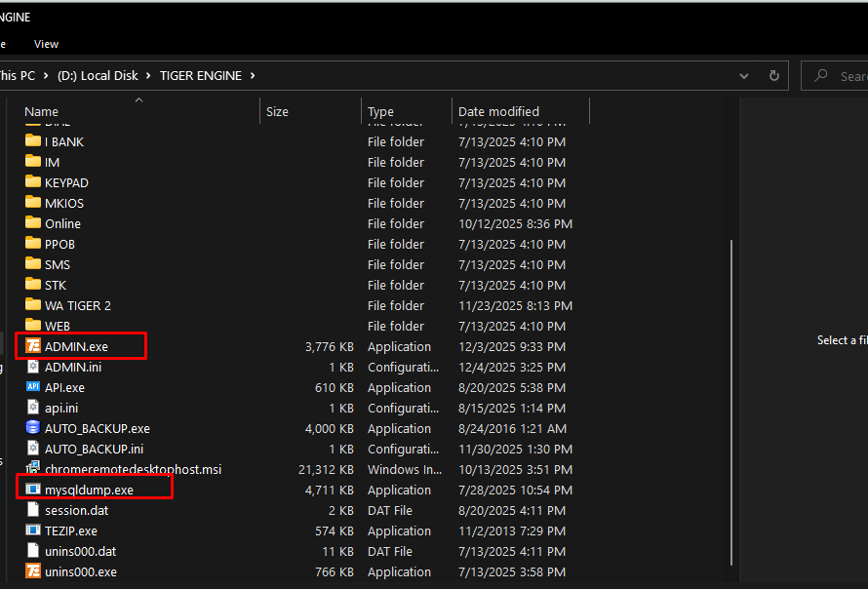Select the MKIOS folder icon
The width and height of the screenshot is (868, 589).
click(33, 203)
